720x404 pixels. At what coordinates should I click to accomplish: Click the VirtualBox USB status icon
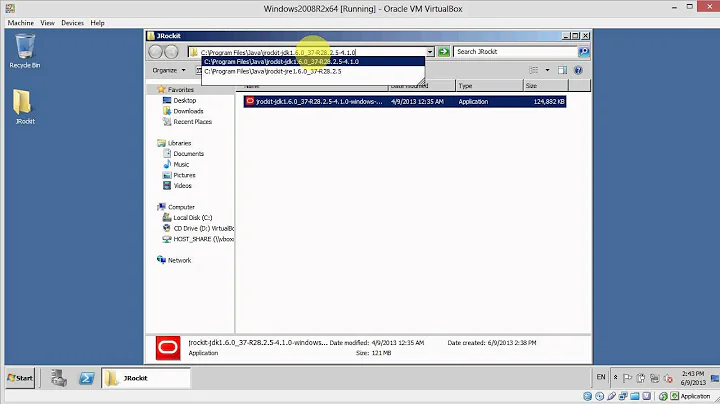click(x=611, y=396)
